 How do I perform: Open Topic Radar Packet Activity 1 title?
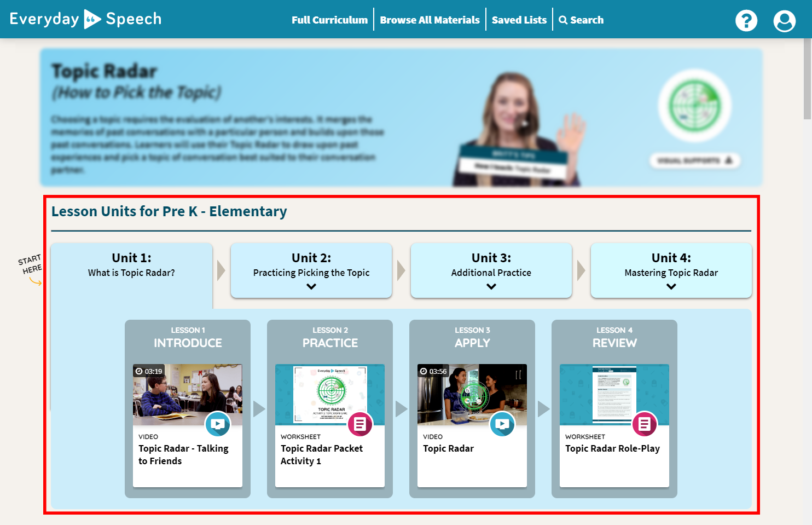(x=322, y=454)
